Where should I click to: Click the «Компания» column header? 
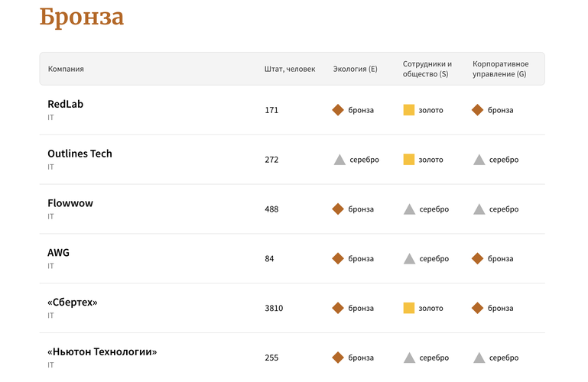[x=66, y=69]
